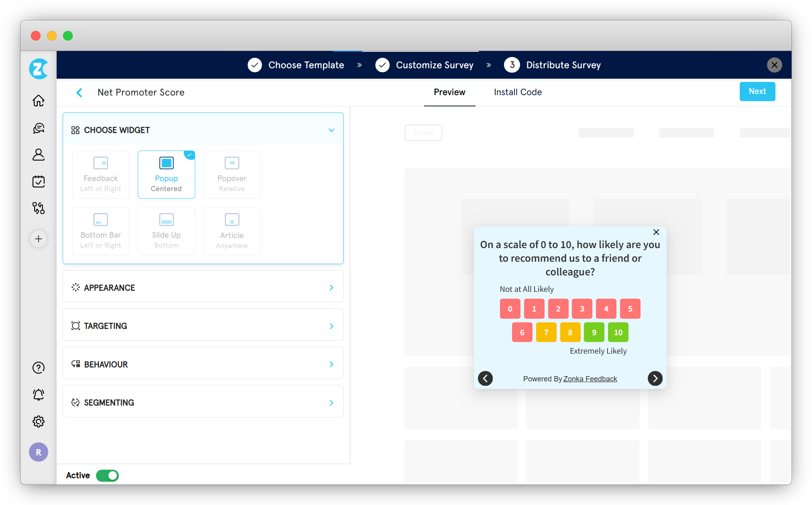Open the chat feedback sidebar icon
The height and width of the screenshot is (505, 812).
[39, 128]
